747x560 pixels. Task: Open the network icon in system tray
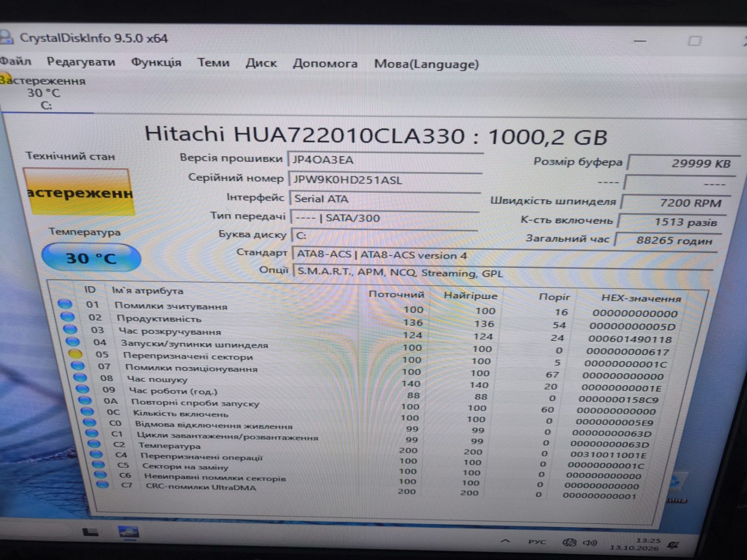coord(570,542)
